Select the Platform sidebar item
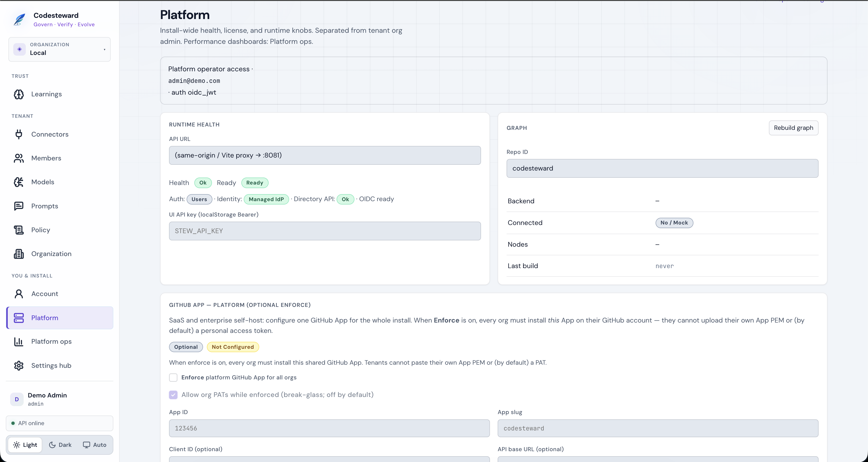Image resolution: width=868 pixels, height=462 pixels. coord(60,318)
